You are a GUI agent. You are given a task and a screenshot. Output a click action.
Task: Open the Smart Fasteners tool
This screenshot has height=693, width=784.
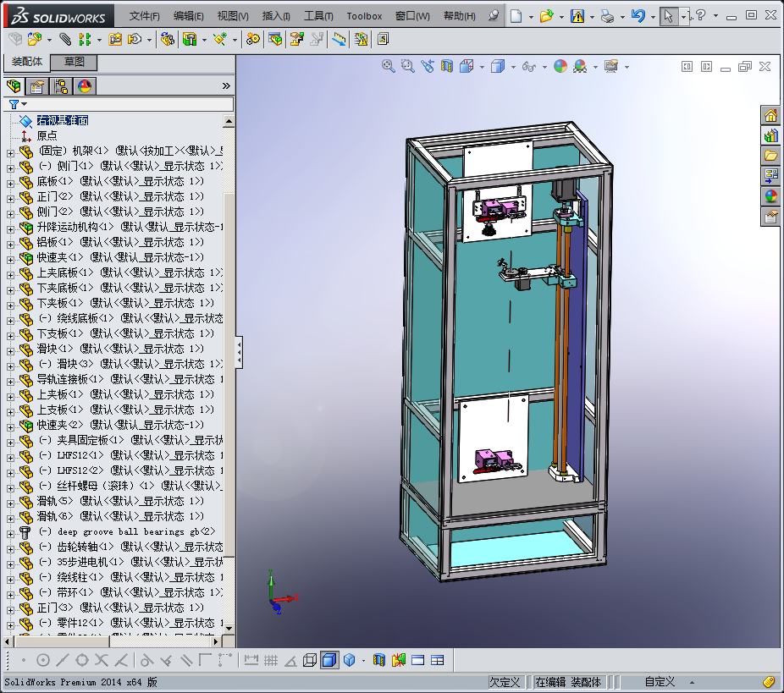(115, 39)
